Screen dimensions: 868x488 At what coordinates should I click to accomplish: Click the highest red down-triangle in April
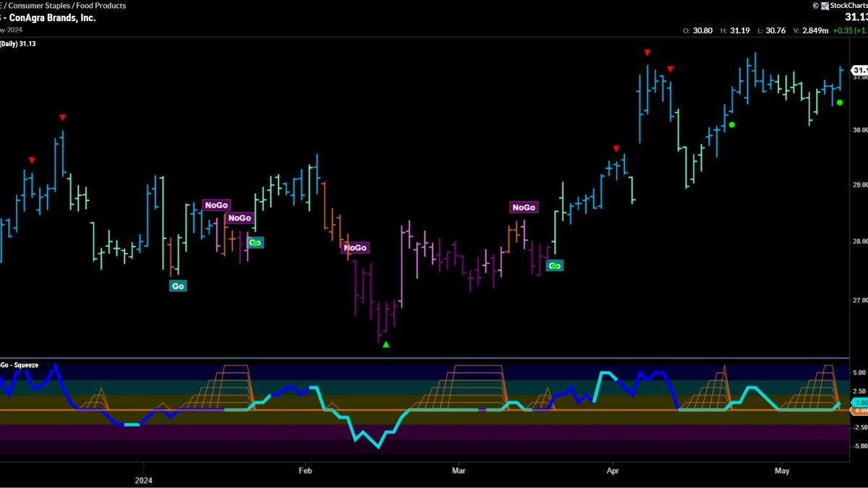pos(647,53)
